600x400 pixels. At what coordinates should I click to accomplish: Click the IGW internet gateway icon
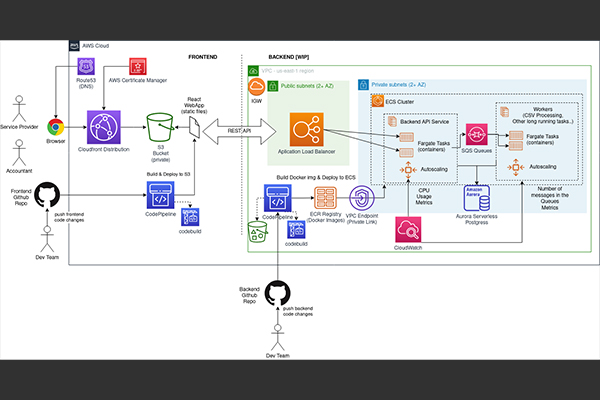point(256,89)
